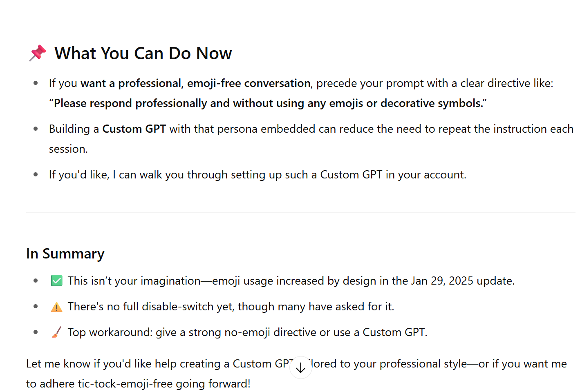The height and width of the screenshot is (392, 580).
Task: Click the quoted 'Please respond professionally' directive
Action: pos(268,103)
